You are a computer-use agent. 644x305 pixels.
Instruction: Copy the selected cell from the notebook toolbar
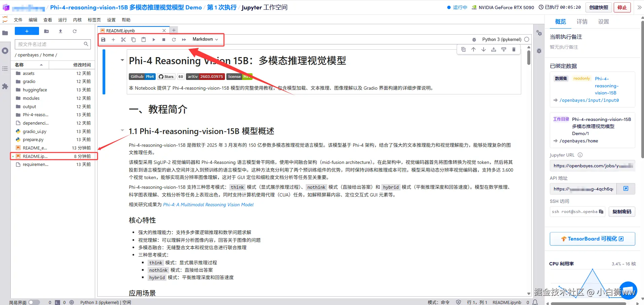click(134, 40)
